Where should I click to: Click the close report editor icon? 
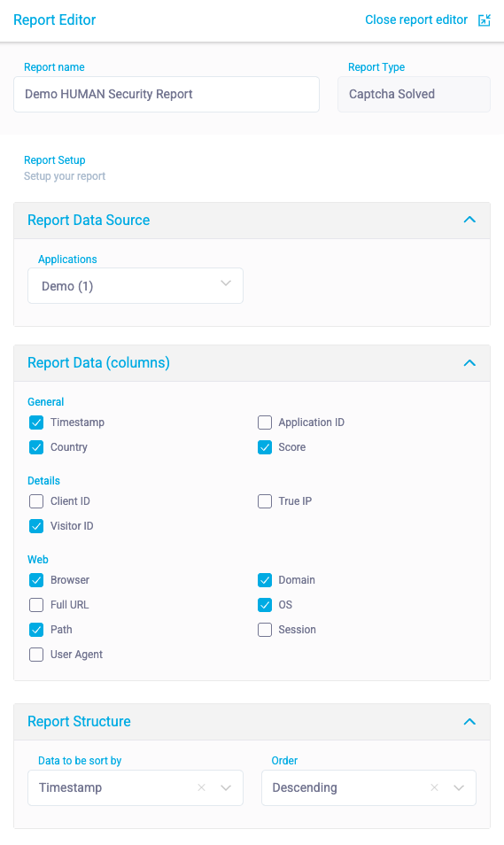(484, 20)
